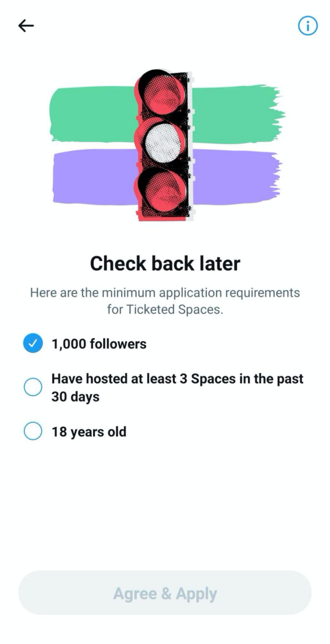
Task: Check the 18 years old circle
Action: click(x=33, y=431)
